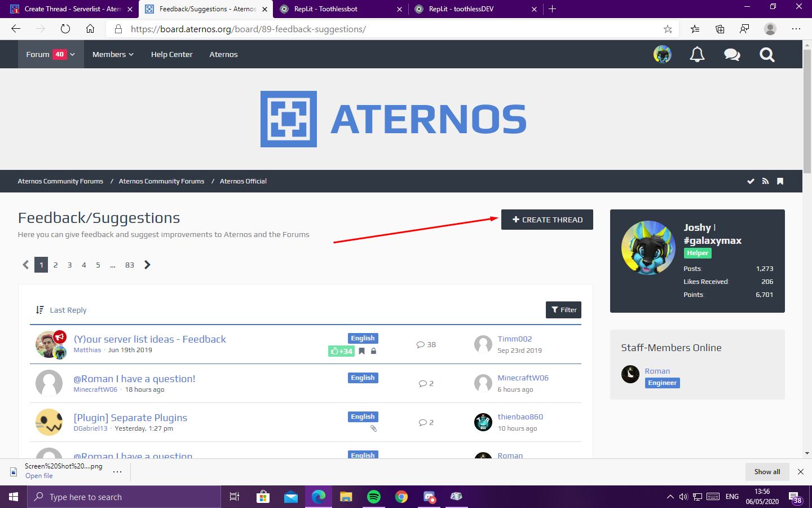The width and height of the screenshot is (812, 508).
Task: Open Spotify from the taskbar
Action: (374, 497)
